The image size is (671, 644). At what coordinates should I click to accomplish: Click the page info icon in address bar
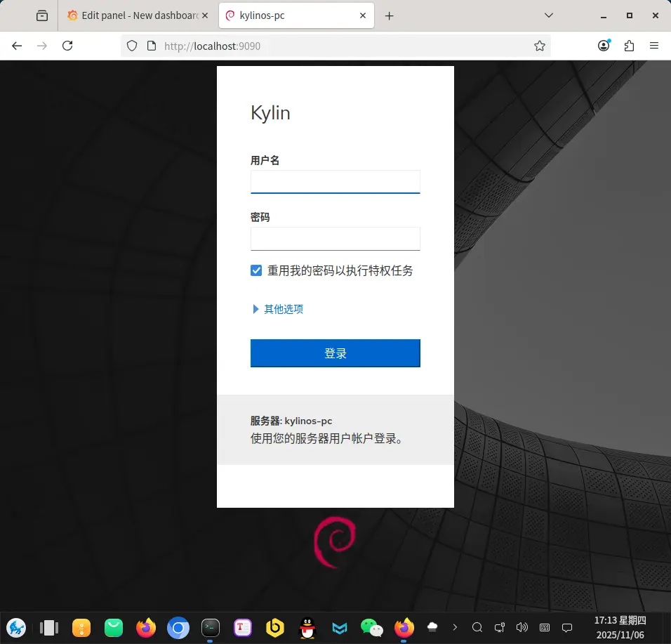[152, 46]
